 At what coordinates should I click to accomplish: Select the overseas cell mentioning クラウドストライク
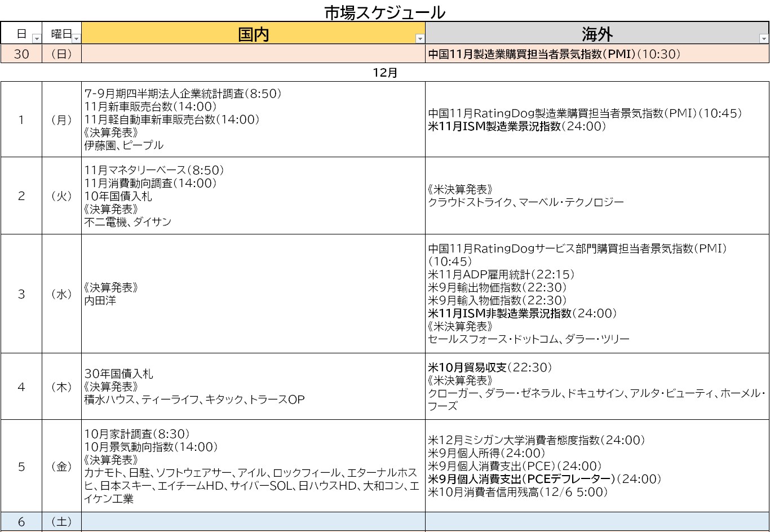(596, 196)
